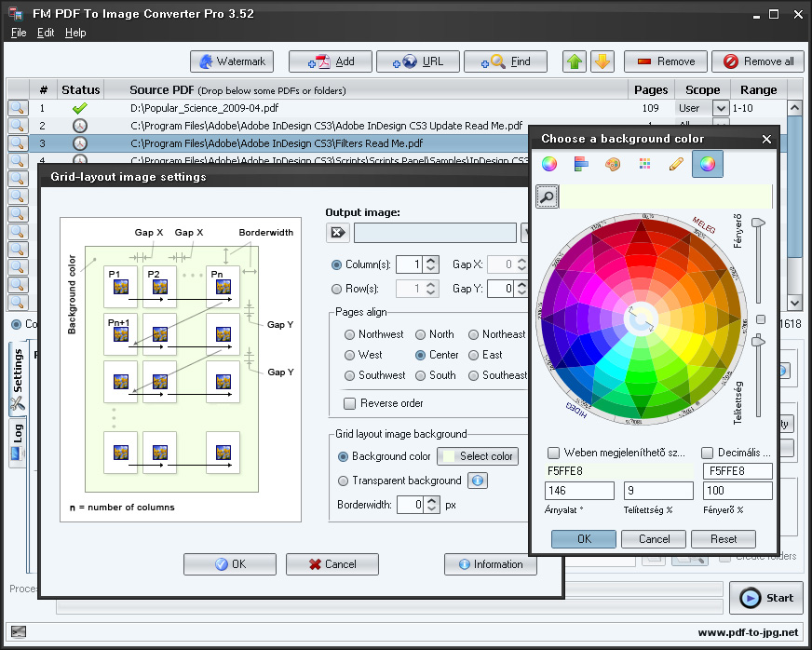Open the Edit menu
The width and height of the screenshot is (812, 650).
46,33
